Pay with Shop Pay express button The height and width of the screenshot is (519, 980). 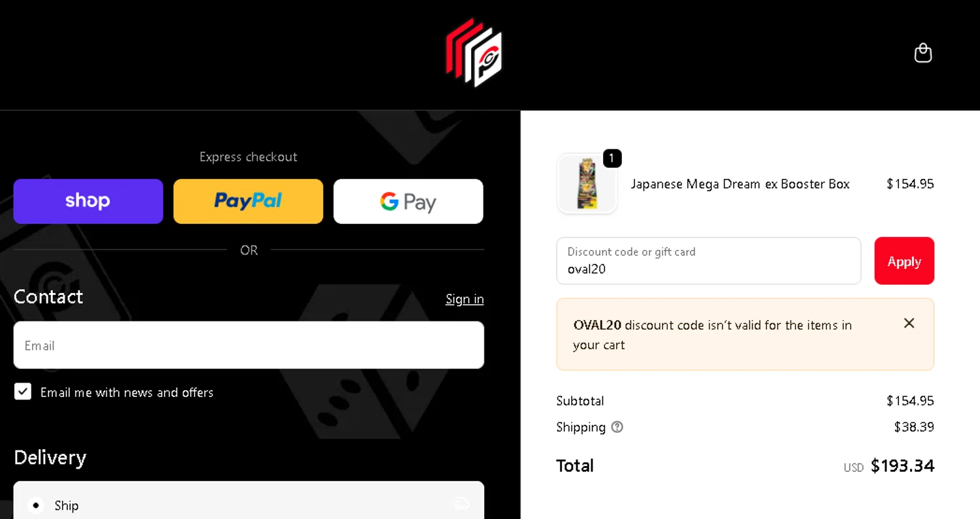(x=88, y=201)
